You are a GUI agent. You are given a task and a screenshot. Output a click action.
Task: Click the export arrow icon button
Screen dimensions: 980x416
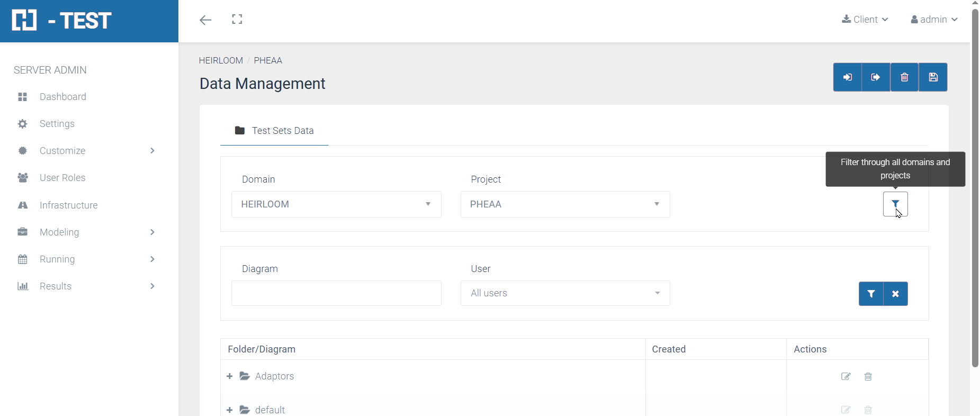point(876,77)
